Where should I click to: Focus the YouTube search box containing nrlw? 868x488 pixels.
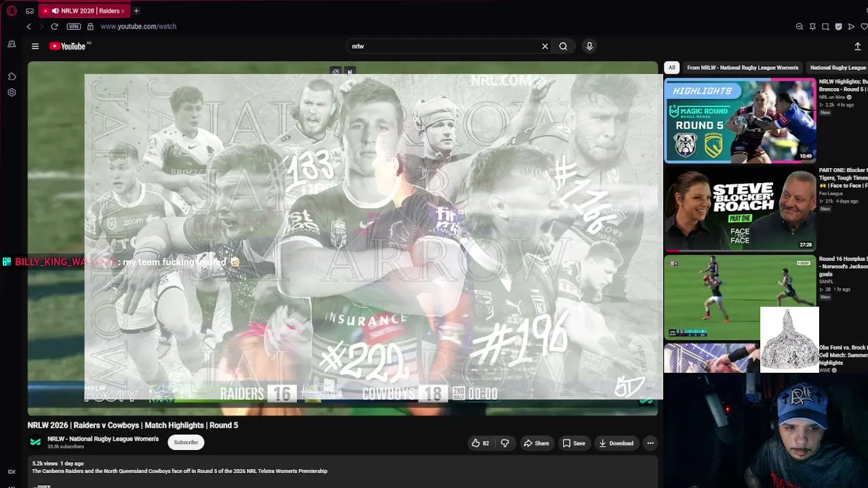tap(444, 46)
